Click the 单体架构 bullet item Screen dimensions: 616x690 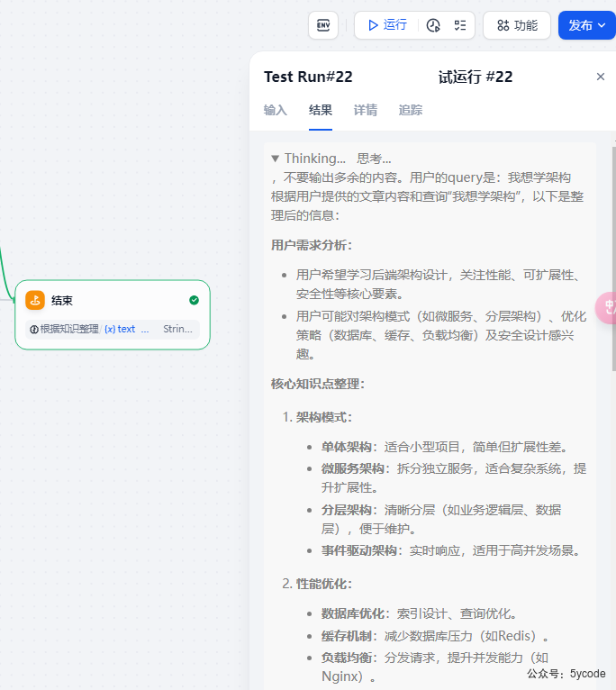tap(443, 447)
